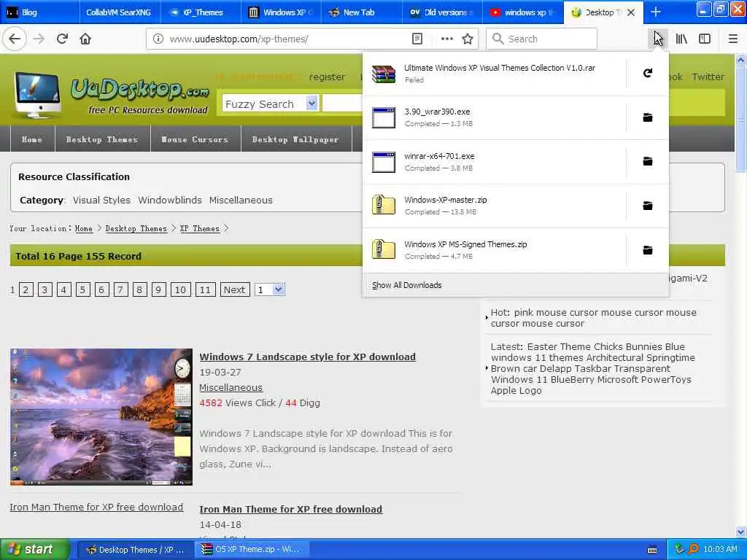747x560 pixels.
Task: Click Show All Downloads
Action: click(x=407, y=285)
